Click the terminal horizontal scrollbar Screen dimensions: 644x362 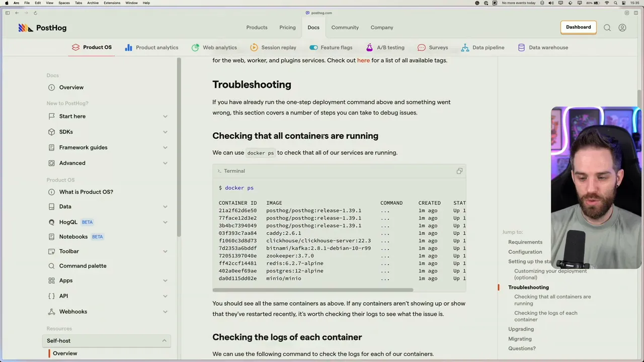coord(312,290)
